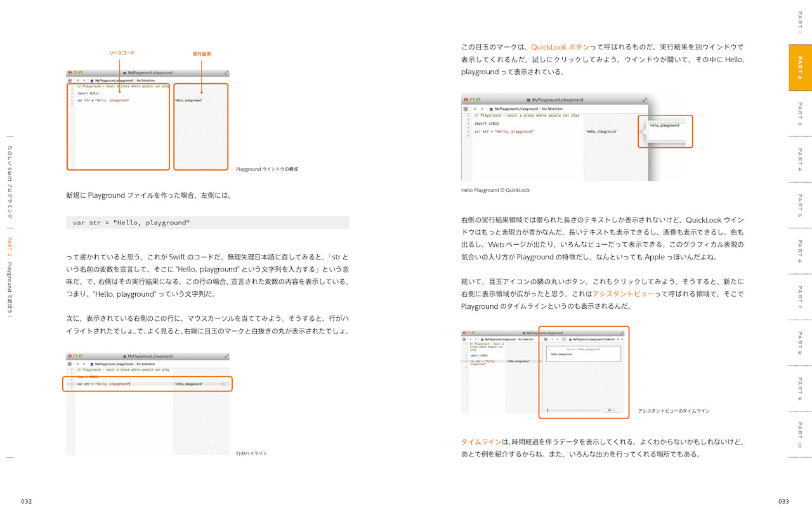This screenshot has width=812, height=527.
Task: Click the Timeline pane's forward arrow
Action: coord(556,339)
